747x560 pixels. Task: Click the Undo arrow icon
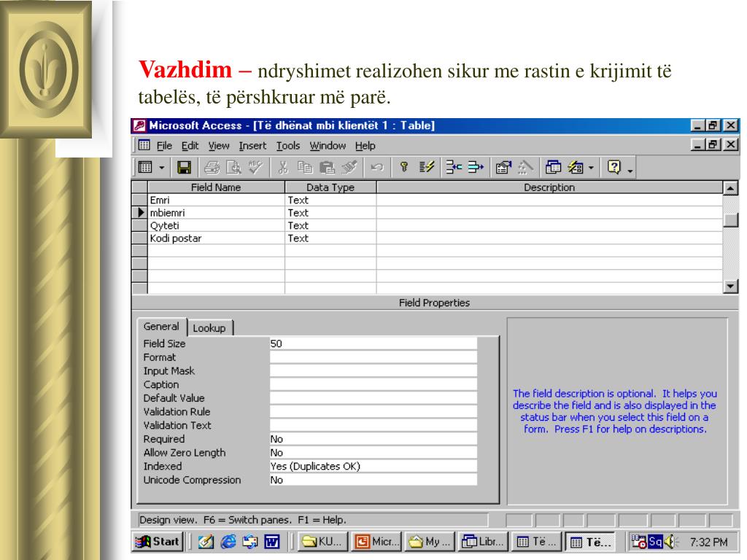click(377, 168)
